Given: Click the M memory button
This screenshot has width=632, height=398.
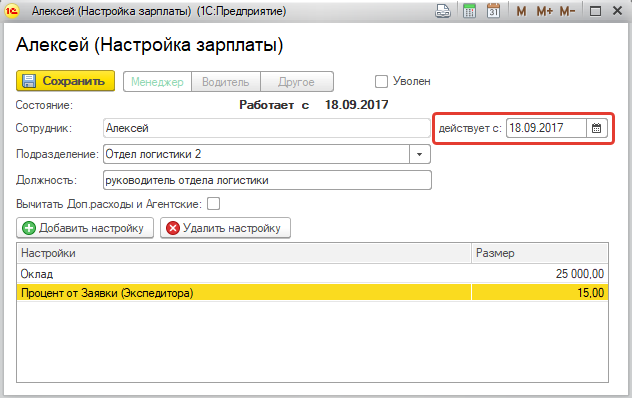Looking at the screenshot, I should (521, 11).
